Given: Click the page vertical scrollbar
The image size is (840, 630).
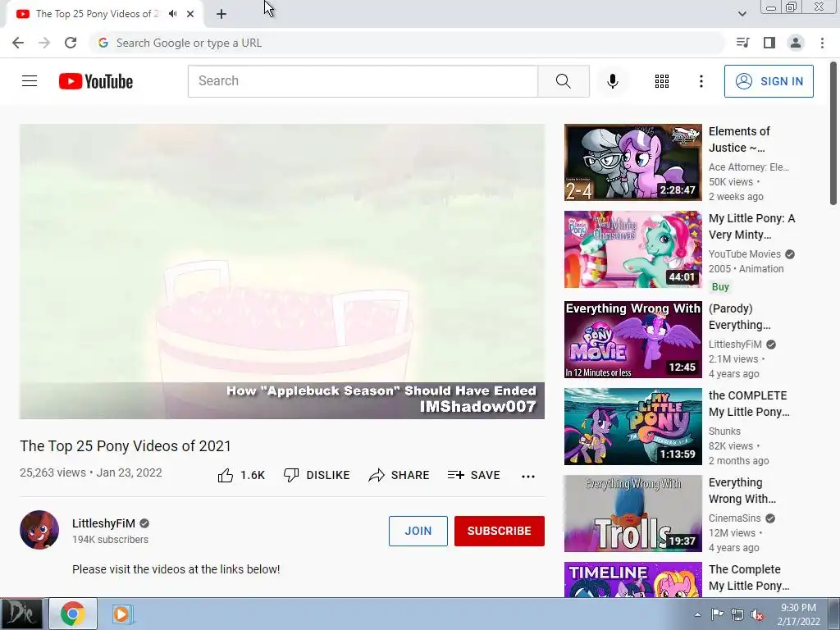Looking at the screenshot, I should [x=833, y=134].
